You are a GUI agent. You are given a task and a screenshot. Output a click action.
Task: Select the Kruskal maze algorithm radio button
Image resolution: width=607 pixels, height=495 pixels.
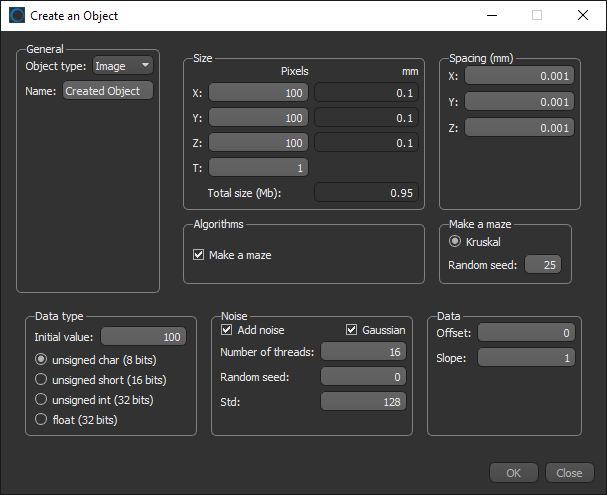pos(456,241)
